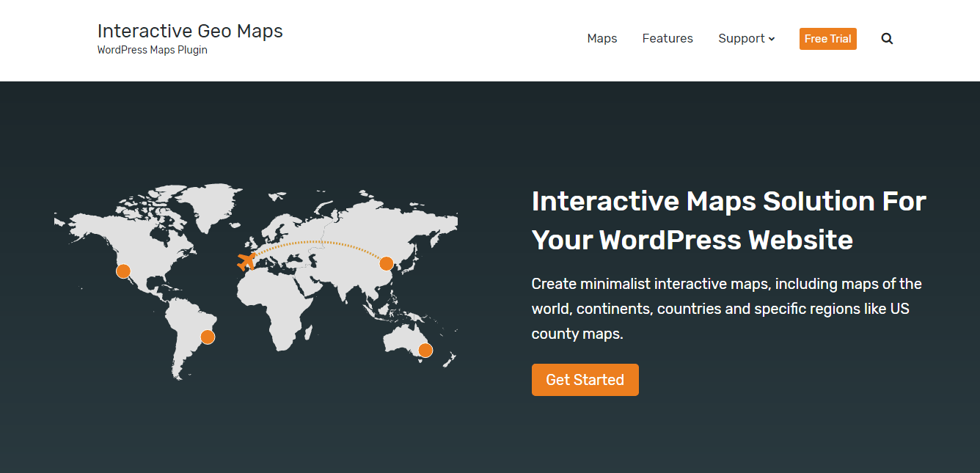Select the orange marker on Australia
The height and width of the screenshot is (473, 980).
[425, 351]
